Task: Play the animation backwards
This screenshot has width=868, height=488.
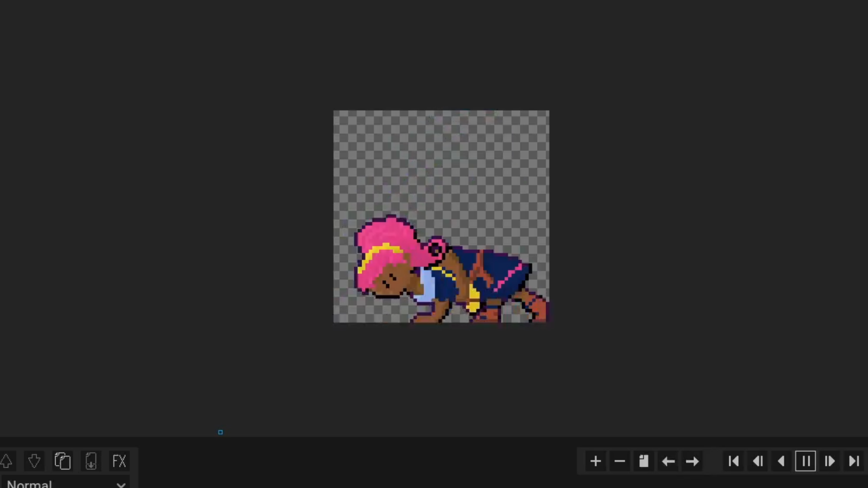Action: click(x=782, y=461)
